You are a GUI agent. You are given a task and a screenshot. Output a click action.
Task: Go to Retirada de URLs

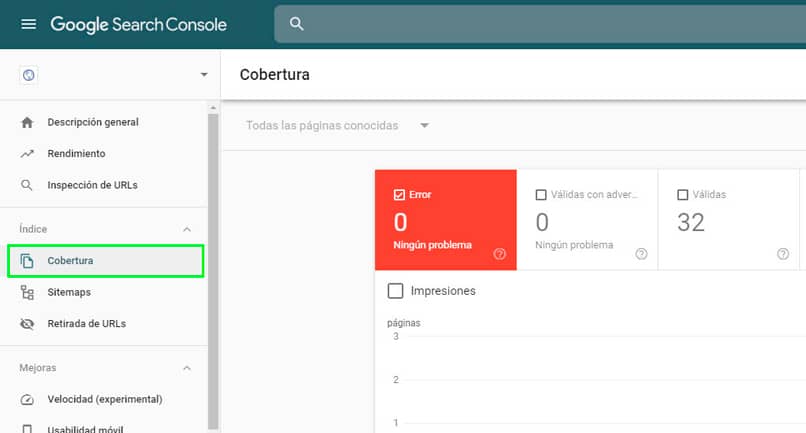(104, 324)
